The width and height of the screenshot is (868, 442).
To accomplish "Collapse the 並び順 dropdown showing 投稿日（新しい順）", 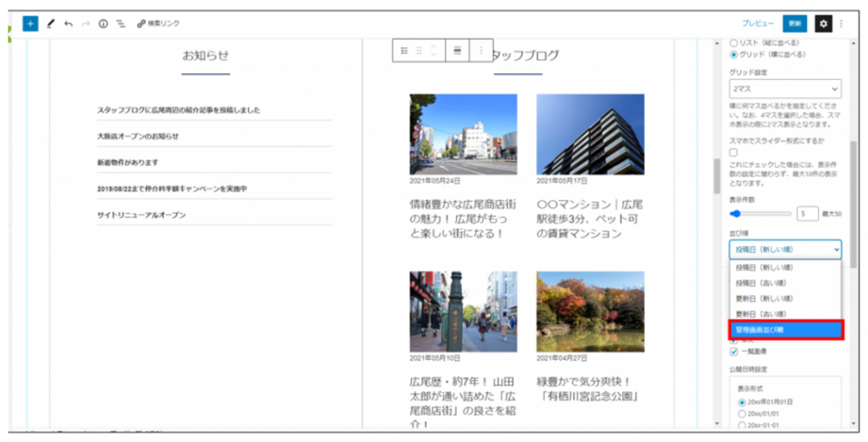I will click(x=785, y=249).
